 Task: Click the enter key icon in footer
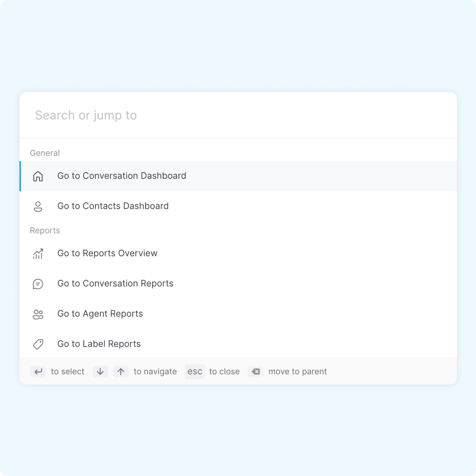click(38, 372)
